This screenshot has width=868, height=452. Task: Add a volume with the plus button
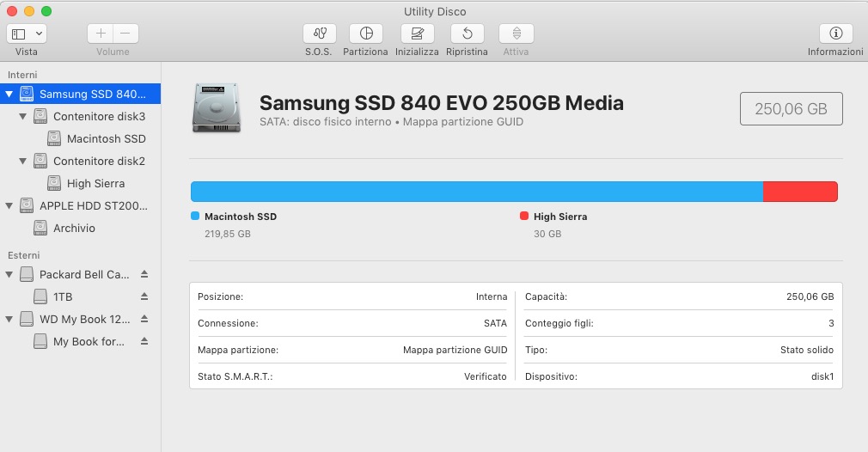pos(101,34)
